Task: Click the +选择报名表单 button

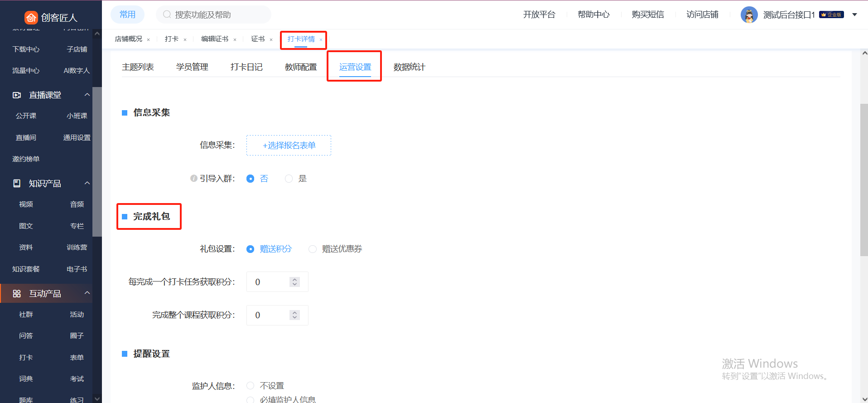Action: 289,146
